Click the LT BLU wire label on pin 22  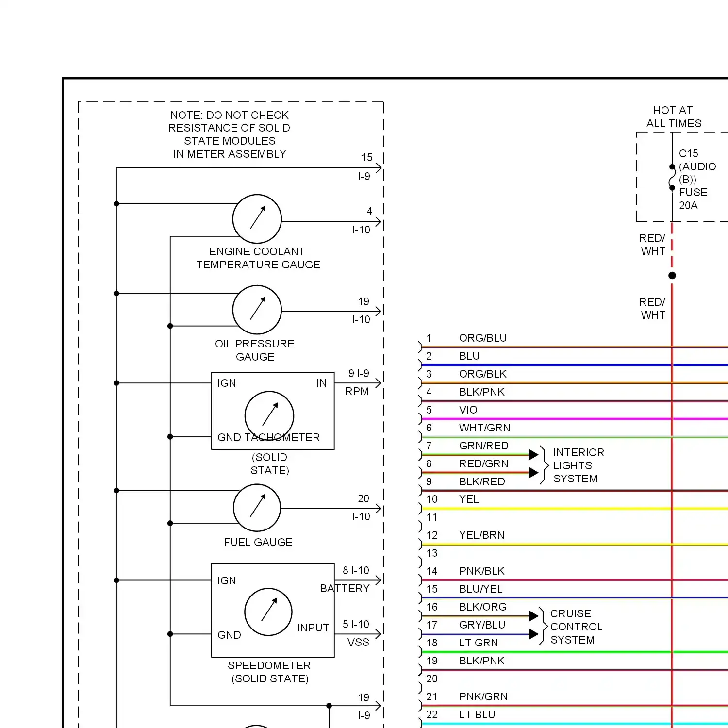coord(477,714)
